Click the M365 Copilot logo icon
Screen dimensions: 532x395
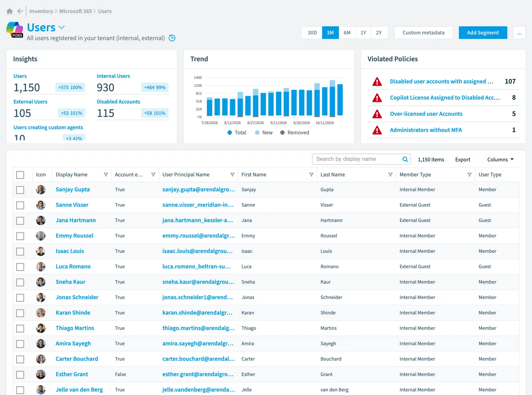15,30
